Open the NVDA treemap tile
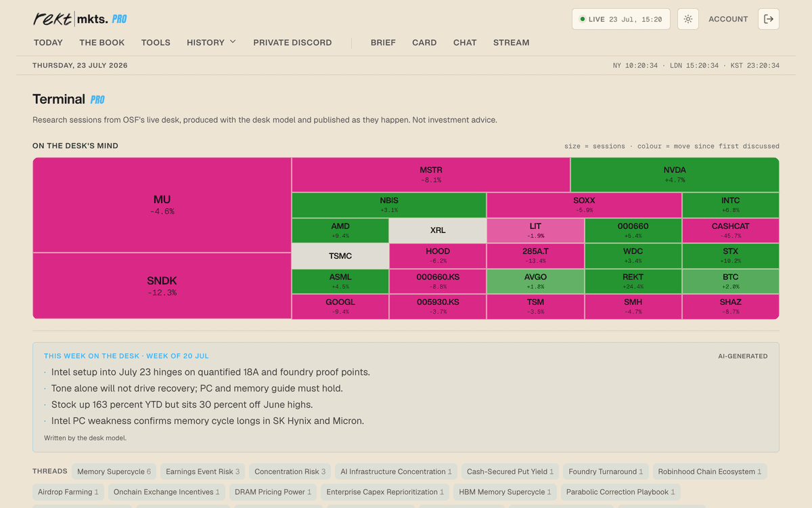This screenshot has height=508, width=812. (x=675, y=175)
